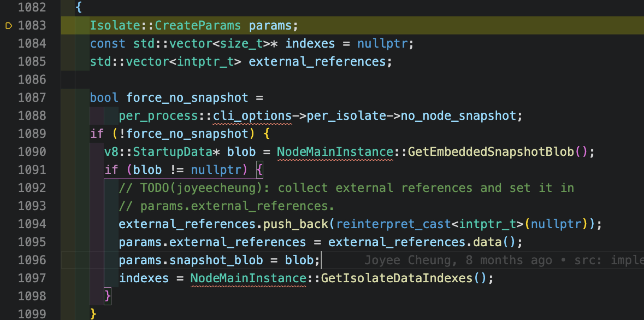Click no_node_snapshot on line 1088
The image size is (644, 320).
458,116
